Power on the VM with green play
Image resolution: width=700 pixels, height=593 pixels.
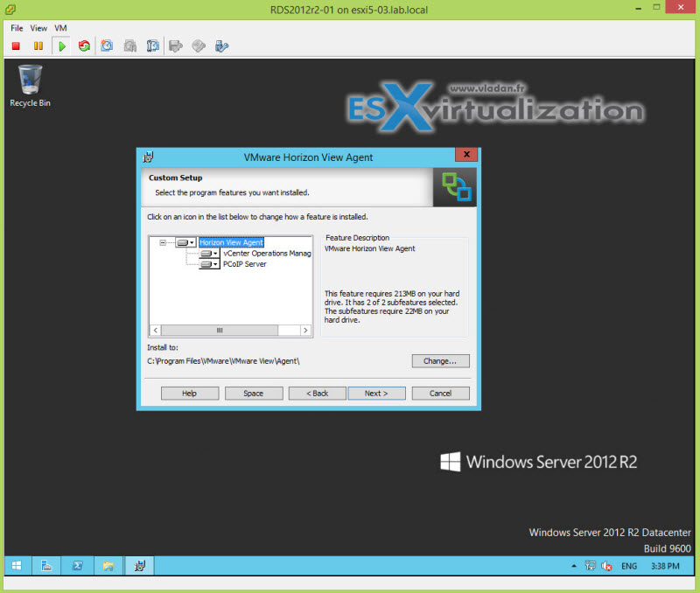[61, 46]
